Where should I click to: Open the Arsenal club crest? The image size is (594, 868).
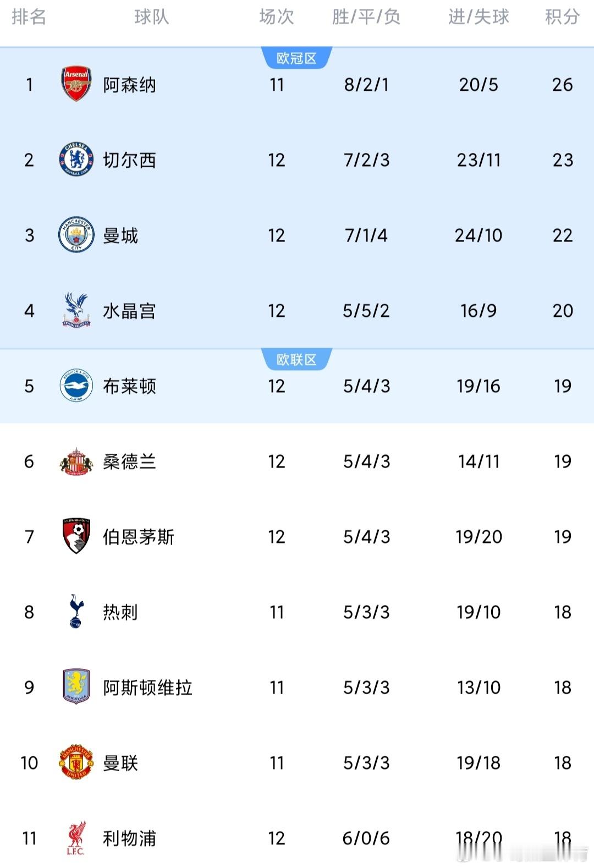(76, 84)
